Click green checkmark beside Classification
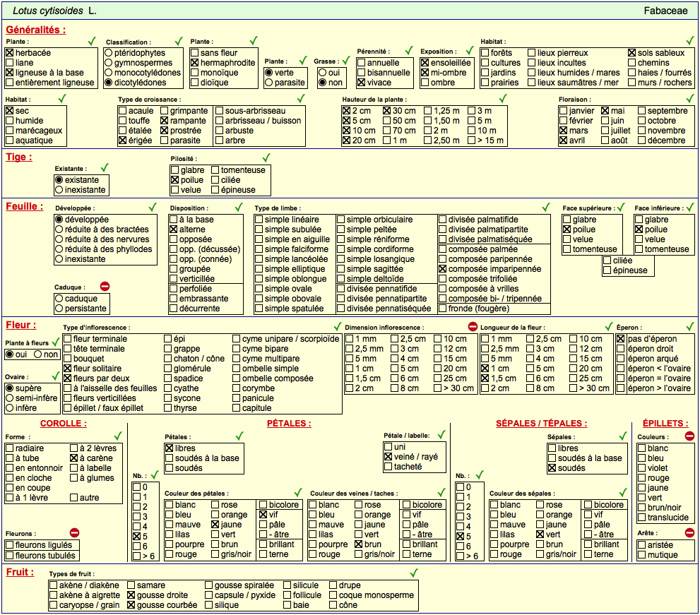 179,41
